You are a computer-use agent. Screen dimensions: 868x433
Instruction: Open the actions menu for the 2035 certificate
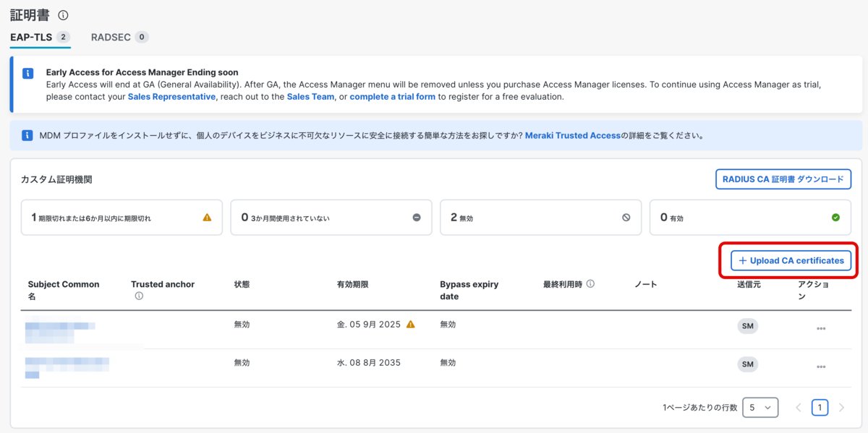point(821,366)
